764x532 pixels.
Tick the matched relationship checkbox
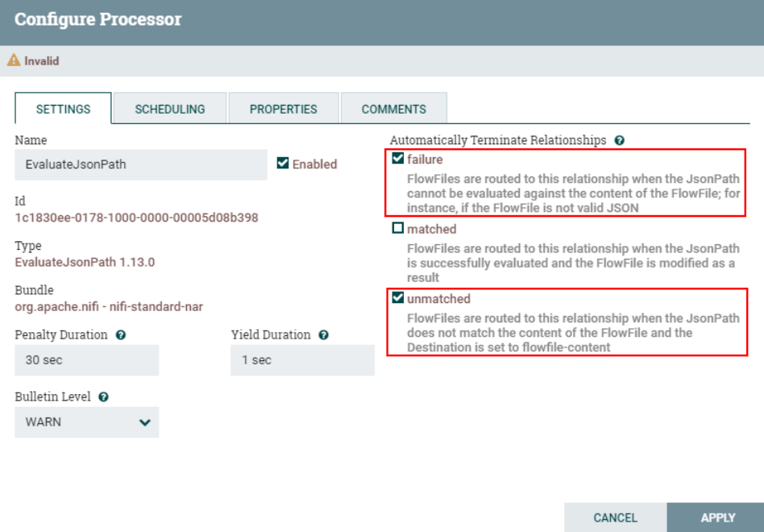(x=398, y=228)
